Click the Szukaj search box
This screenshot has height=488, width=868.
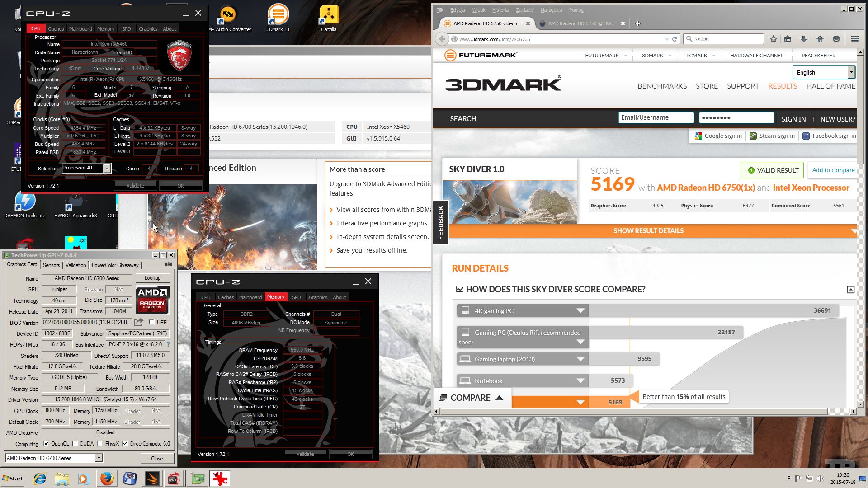(x=723, y=39)
